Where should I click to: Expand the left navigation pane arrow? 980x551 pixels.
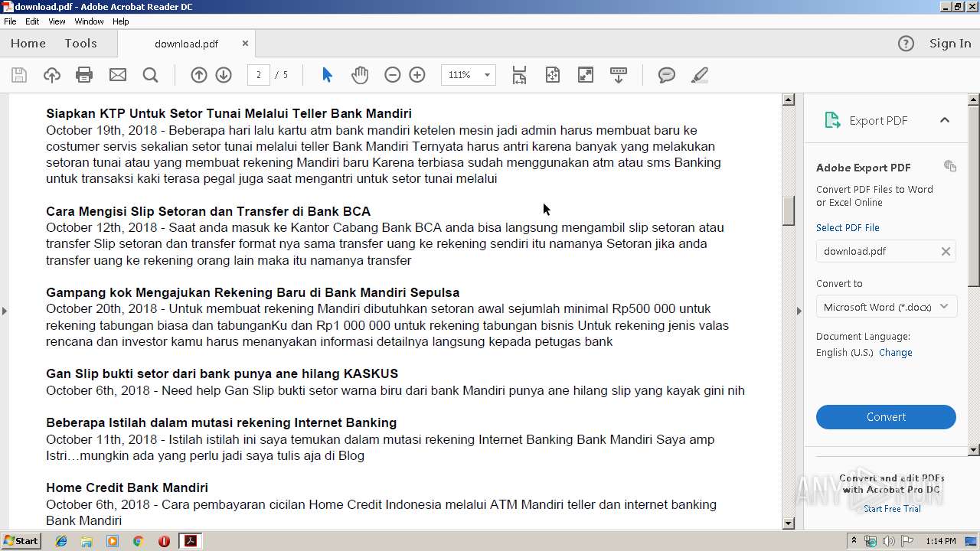pyautogui.click(x=5, y=311)
